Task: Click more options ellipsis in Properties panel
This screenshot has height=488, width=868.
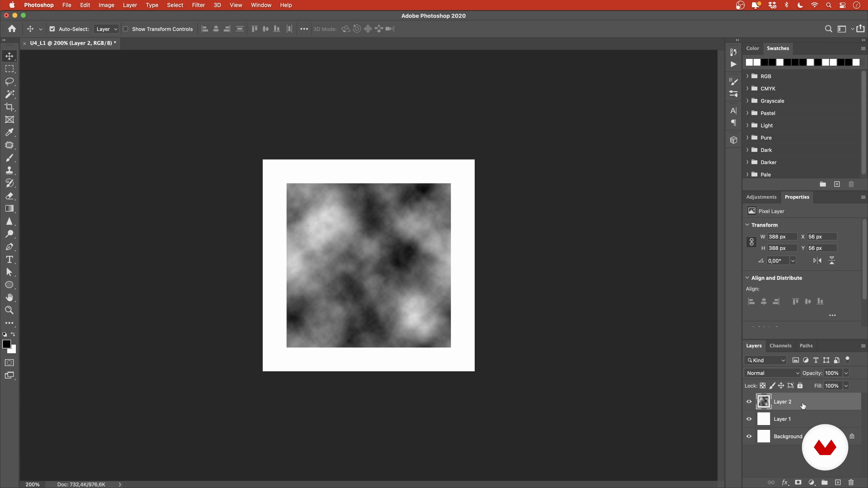Action: coord(832,316)
